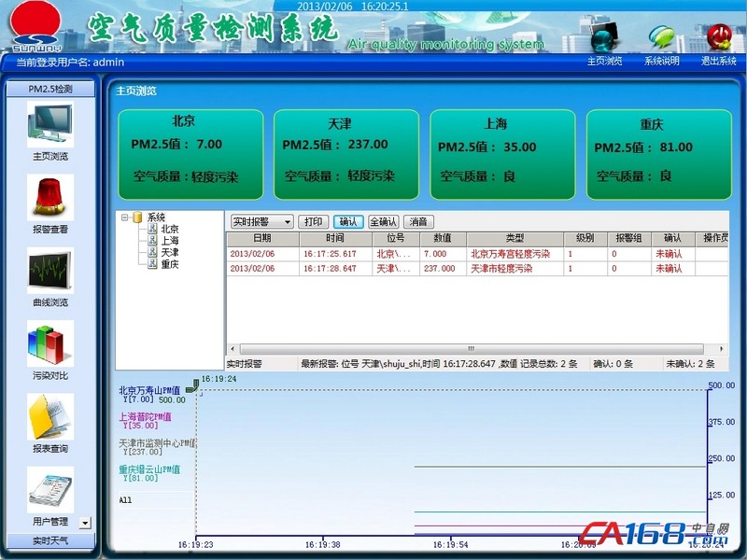
Task: Click the 确认 column header in the table
Action: 672,239
